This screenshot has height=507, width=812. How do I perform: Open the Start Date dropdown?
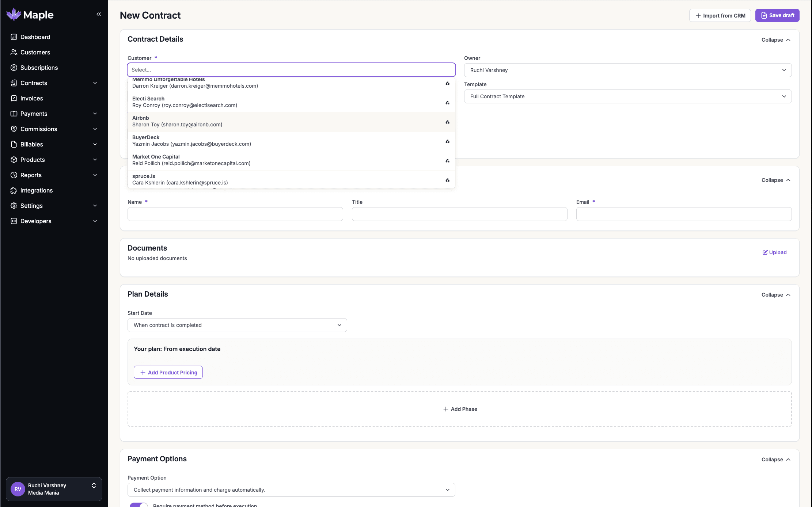[x=237, y=325]
